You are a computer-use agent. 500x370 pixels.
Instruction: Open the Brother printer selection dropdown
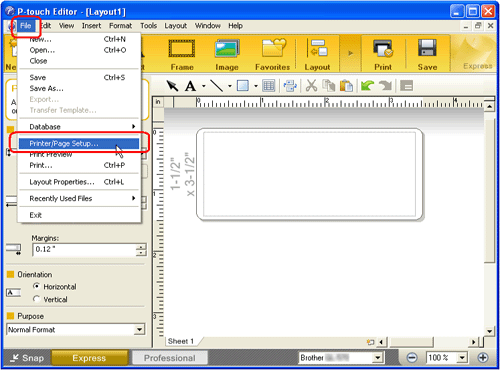click(377, 358)
